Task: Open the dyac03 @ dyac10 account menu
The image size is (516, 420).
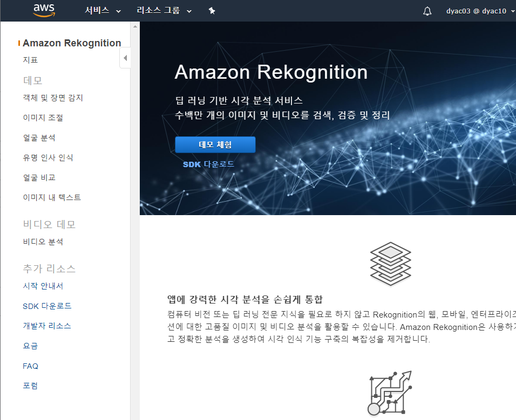Action: point(480,11)
